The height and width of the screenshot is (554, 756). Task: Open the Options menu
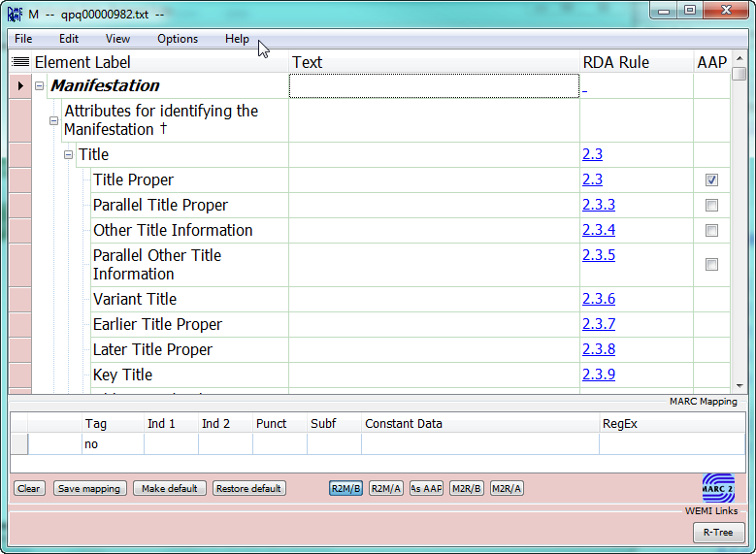[178, 39]
